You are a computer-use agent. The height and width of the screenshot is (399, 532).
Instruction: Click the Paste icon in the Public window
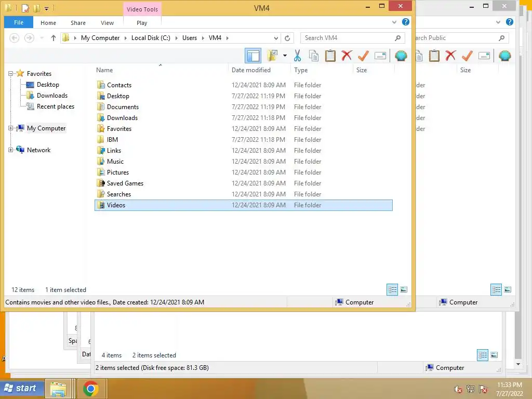[x=434, y=56]
